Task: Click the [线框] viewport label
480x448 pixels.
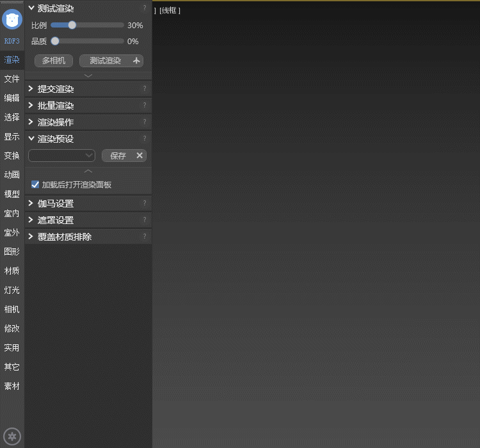Action: (170, 10)
